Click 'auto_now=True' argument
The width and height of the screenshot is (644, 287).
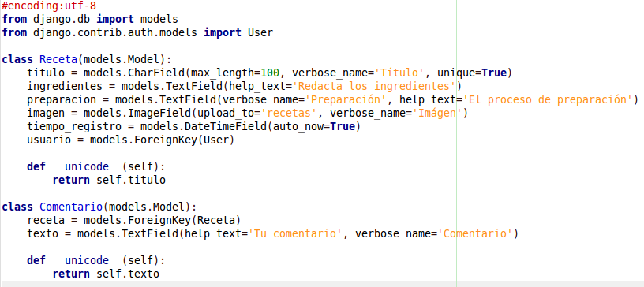[314, 127]
